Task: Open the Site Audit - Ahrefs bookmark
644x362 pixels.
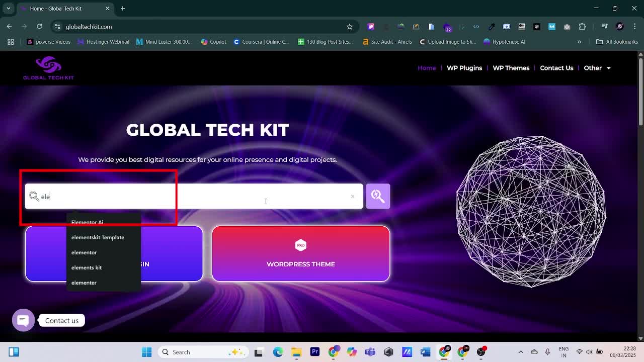Action: pyautogui.click(x=387, y=42)
